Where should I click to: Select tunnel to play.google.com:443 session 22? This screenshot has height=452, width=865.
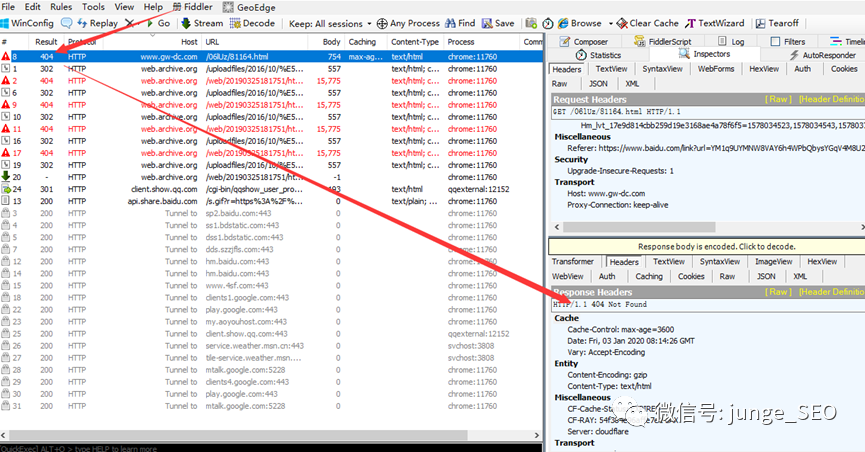click(271, 310)
